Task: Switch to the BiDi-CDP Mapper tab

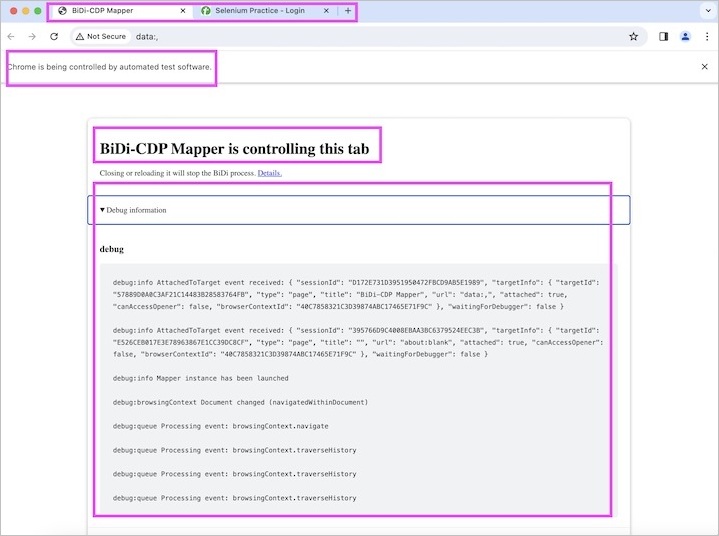Action: (122, 11)
